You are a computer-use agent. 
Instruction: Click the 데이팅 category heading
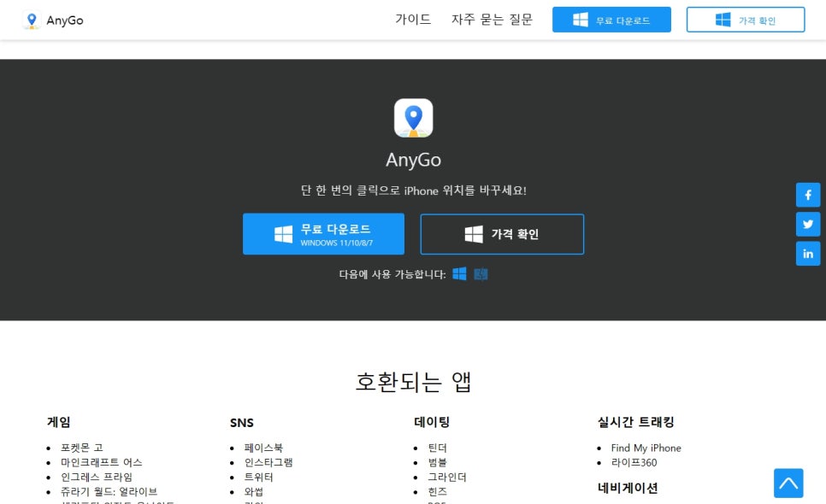(x=432, y=422)
